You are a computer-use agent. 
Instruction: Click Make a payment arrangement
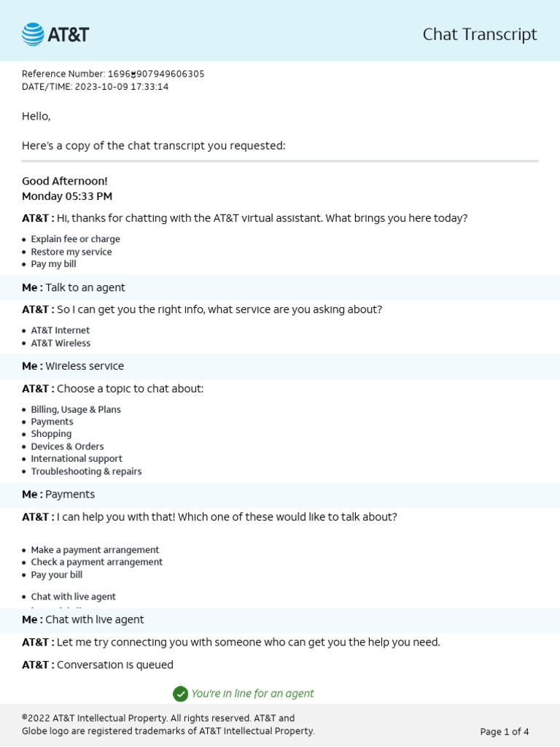[x=95, y=550]
